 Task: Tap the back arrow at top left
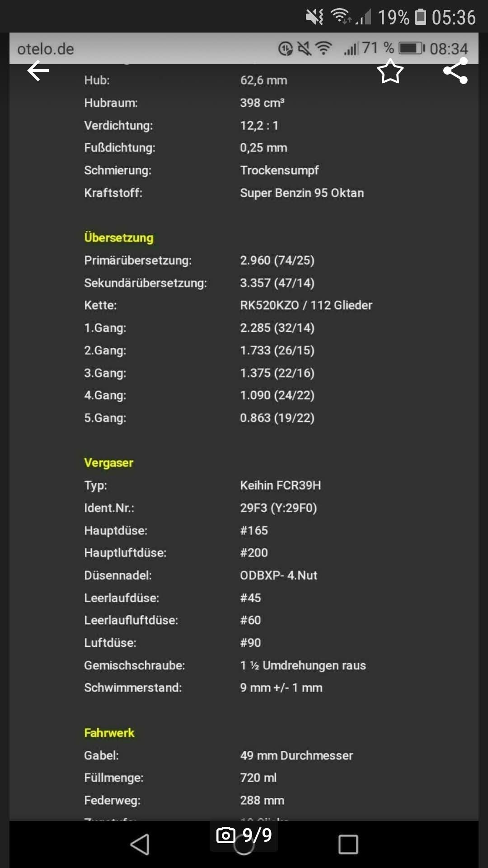[x=38, y=71]
